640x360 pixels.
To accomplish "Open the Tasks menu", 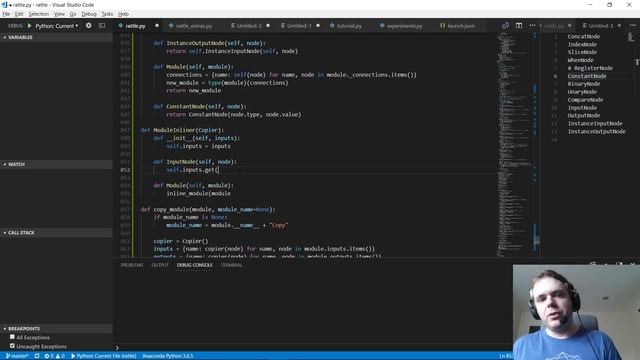I will point(107,14).
